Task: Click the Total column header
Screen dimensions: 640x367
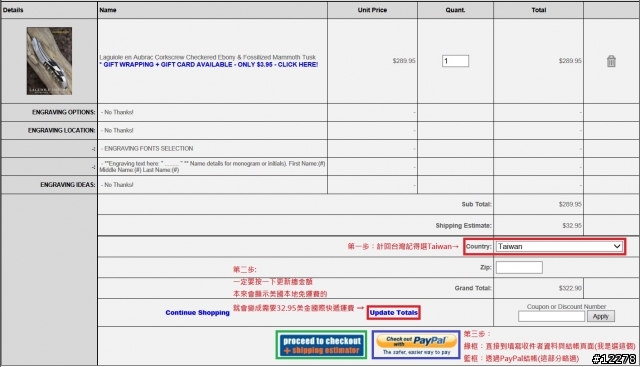Action: (538, 10)
